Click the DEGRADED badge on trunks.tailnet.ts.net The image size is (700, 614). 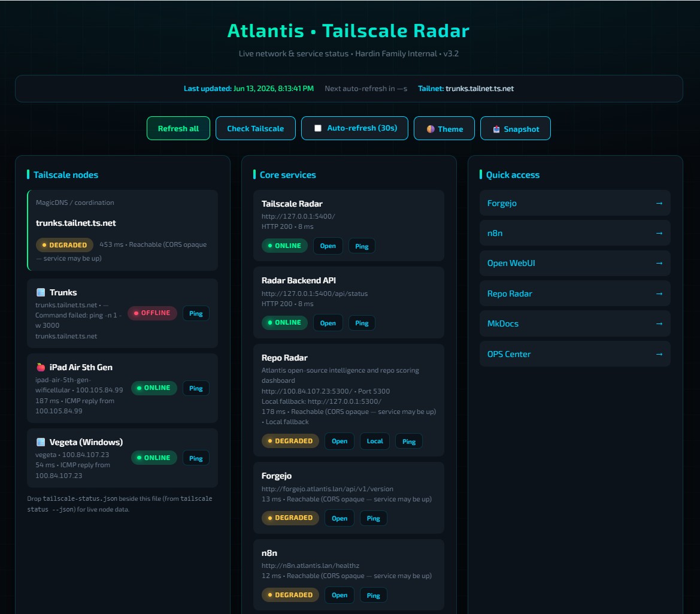[65, 245]
